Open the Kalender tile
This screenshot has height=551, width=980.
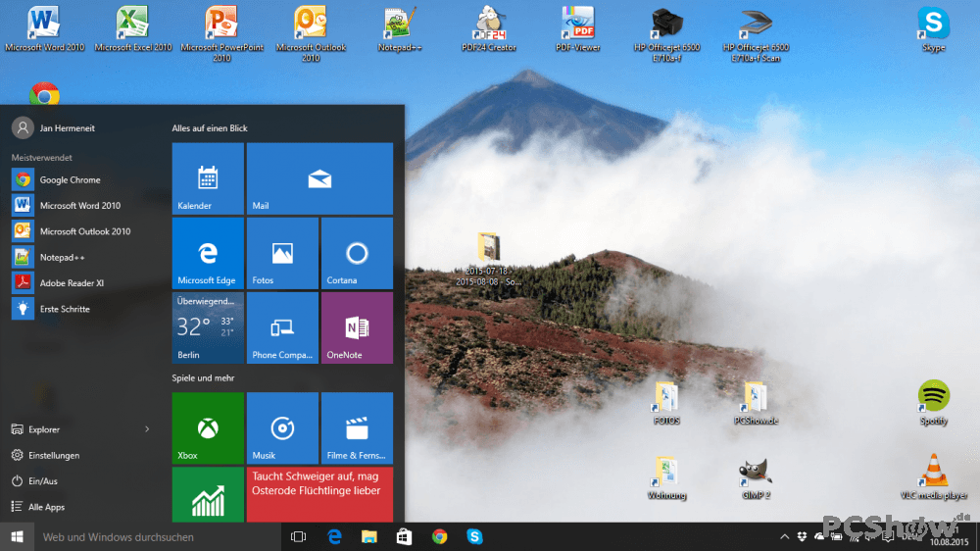208,178
